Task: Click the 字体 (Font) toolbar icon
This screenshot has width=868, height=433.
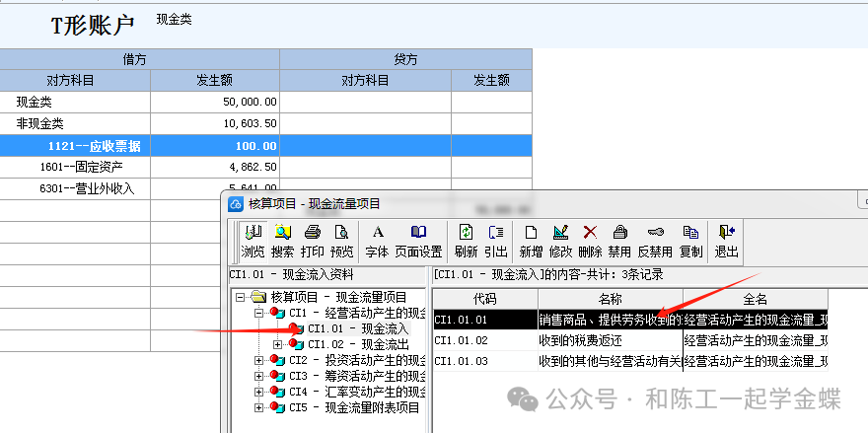Action: coord(377,241)
